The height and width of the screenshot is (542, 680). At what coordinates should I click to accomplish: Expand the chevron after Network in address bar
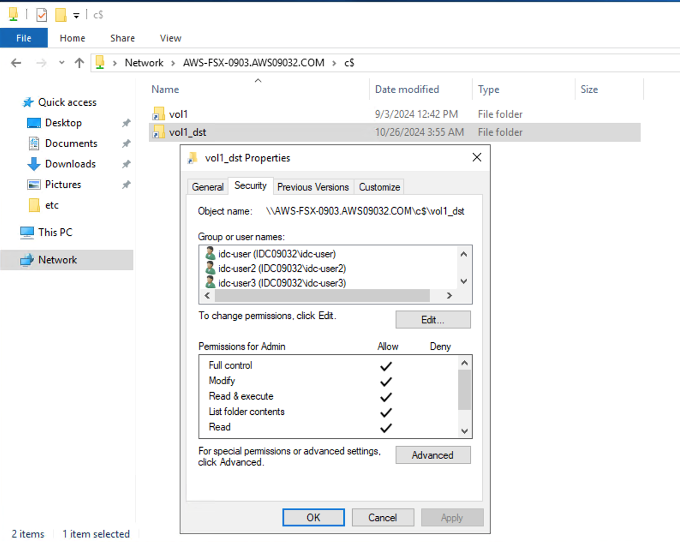[x=173, y=63]
